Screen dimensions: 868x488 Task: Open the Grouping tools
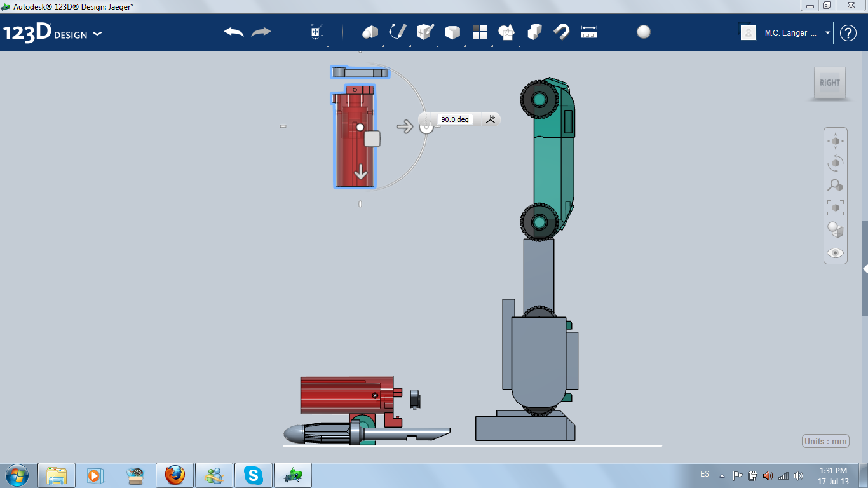point(506,32)
